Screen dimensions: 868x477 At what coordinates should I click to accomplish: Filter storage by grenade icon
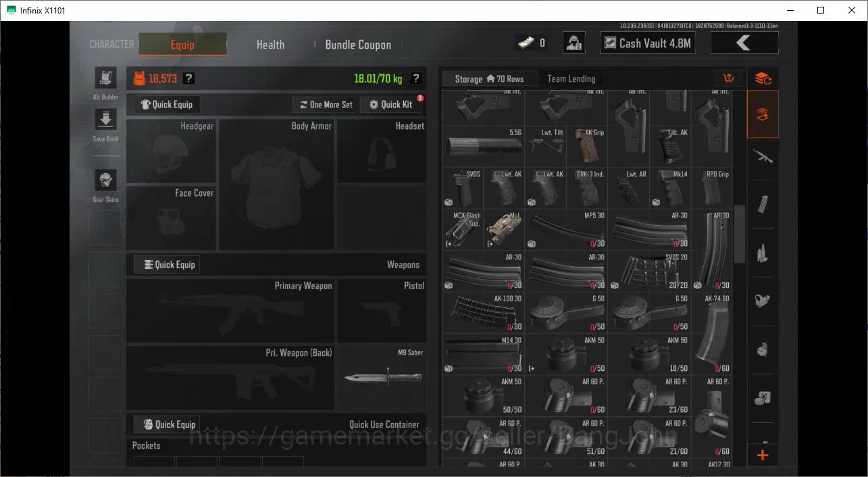[763, 349]
